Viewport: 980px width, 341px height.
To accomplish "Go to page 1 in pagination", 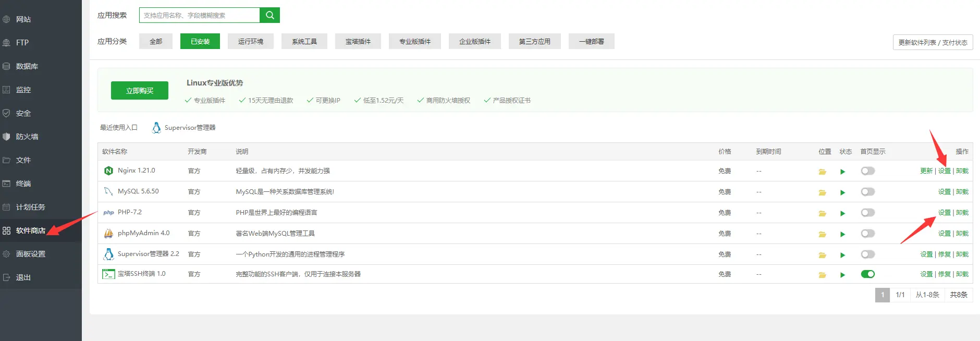I will click(883, 295).
